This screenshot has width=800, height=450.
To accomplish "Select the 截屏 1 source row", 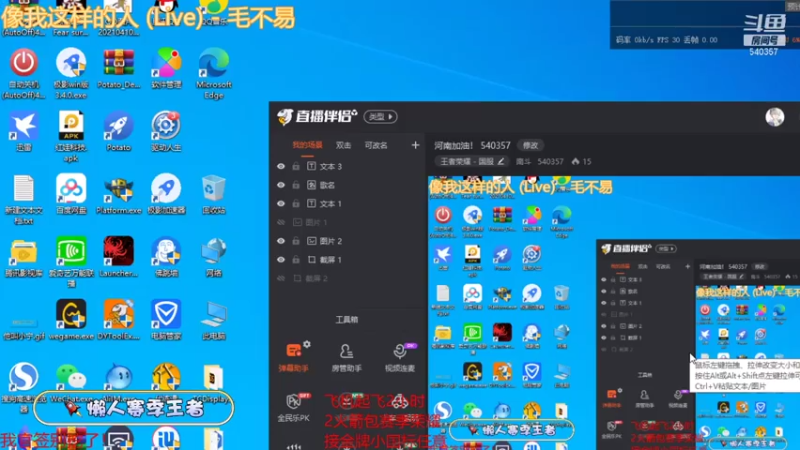I will coord(347,260).
